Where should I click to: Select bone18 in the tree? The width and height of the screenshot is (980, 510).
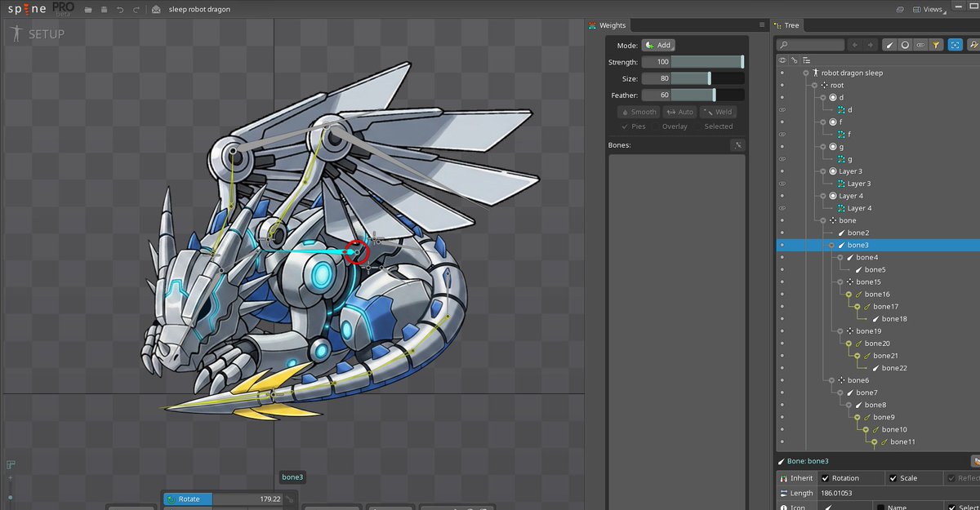click(894, 319)
